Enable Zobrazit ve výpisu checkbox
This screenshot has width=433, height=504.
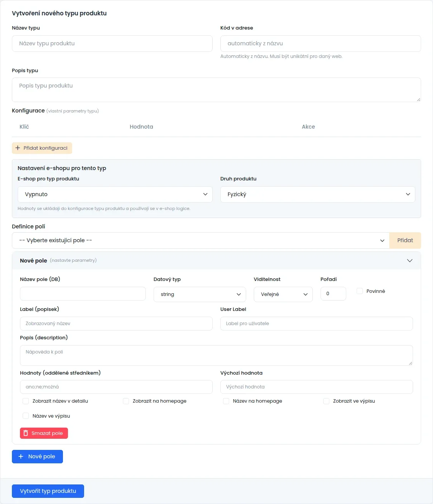tap(326, 401)
